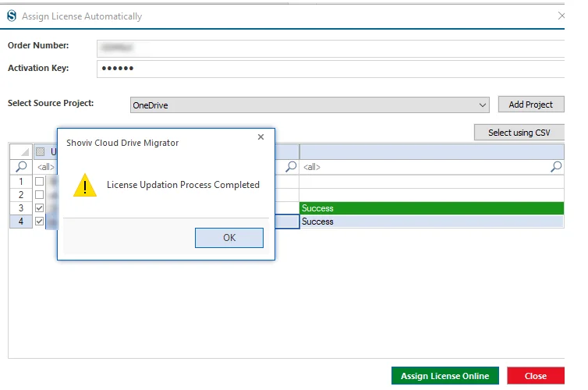
Task: Click OK in the License Updation dialog
Action: pyautogui.click(x=229, y=238)
